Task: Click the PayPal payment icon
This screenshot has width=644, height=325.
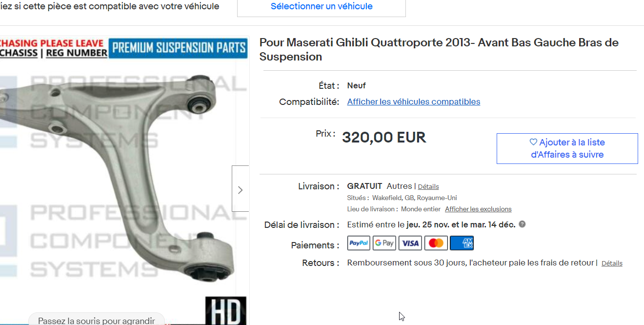Action: [359, 243]
